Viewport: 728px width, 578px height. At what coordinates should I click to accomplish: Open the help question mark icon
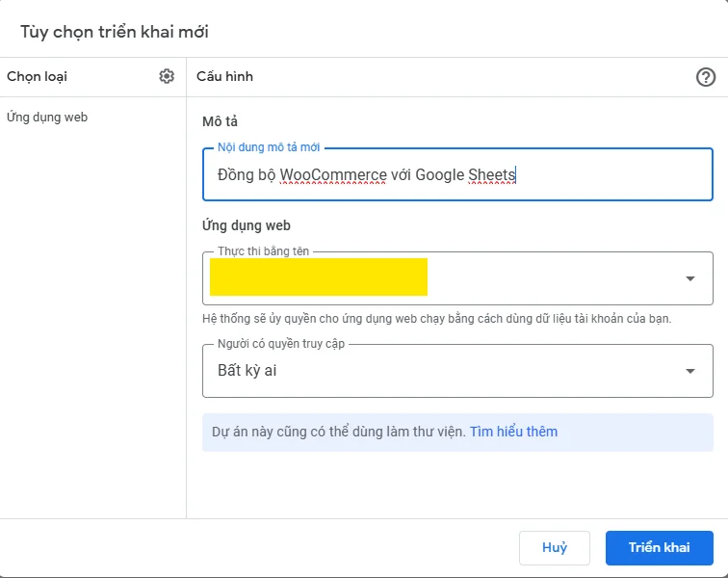coord(706,77)
